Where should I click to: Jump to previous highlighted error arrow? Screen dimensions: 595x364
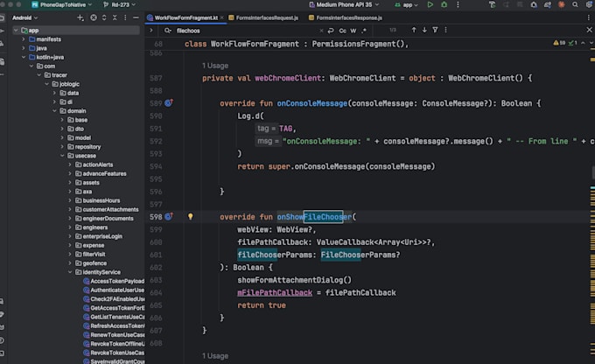pyautogui.click(x=584, y=43)
